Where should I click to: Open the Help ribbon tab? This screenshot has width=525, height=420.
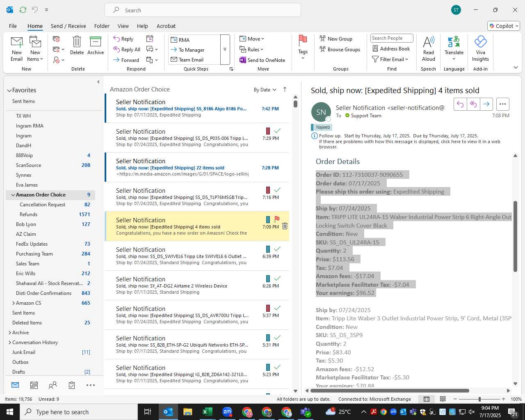(142, 26)
